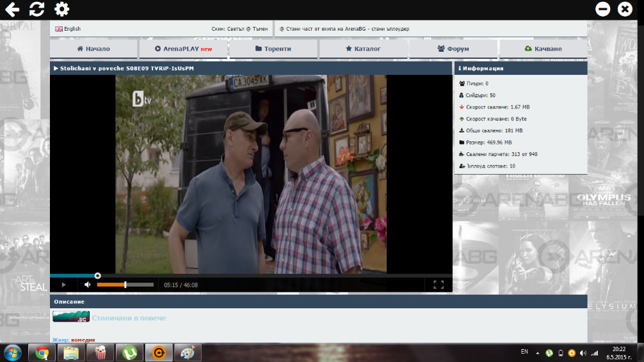Open the Качване tab
The width and height of the screenshot is (644, 362).
tap(543, 49)
